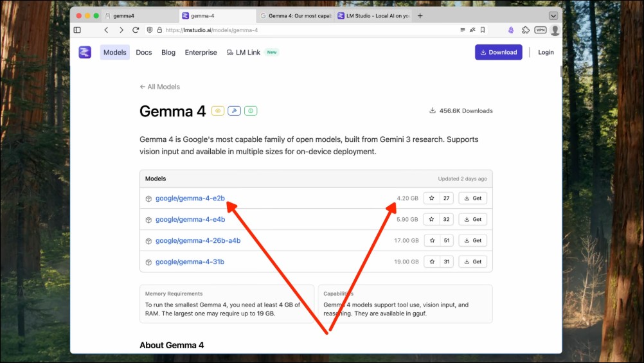Open the list all tabs dropdown
The width and height of the screenshot is (644, 363).
[553, 15]
